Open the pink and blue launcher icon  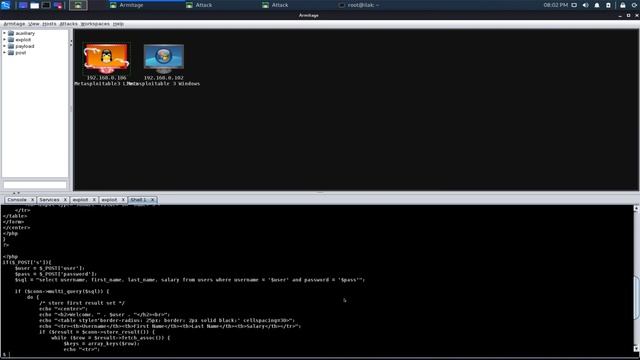pyautogui.click(x=58, y=5)
